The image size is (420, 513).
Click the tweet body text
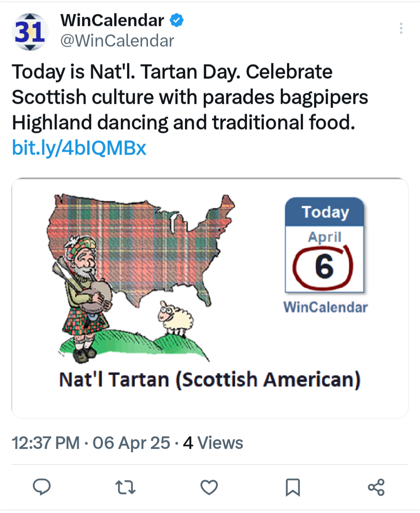pyautogui.click(x=190, y=97)
